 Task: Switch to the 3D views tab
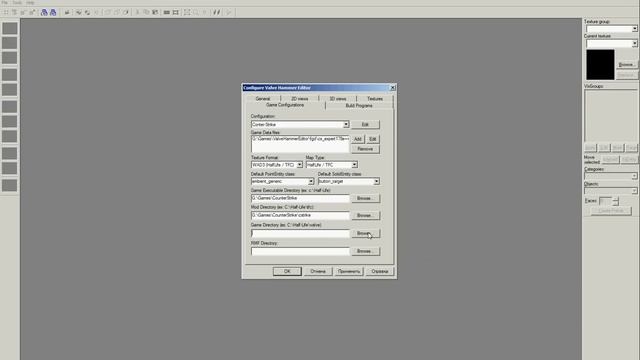[x=338, y=98]
